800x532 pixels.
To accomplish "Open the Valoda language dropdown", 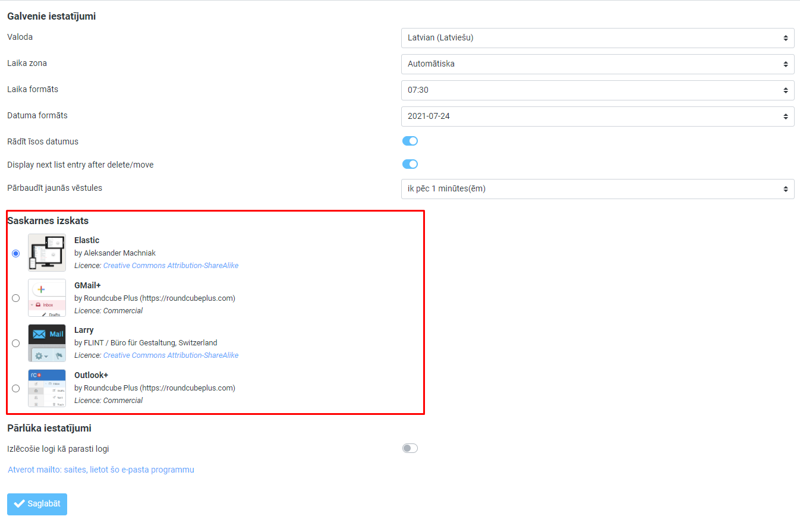I will [597, 37].
